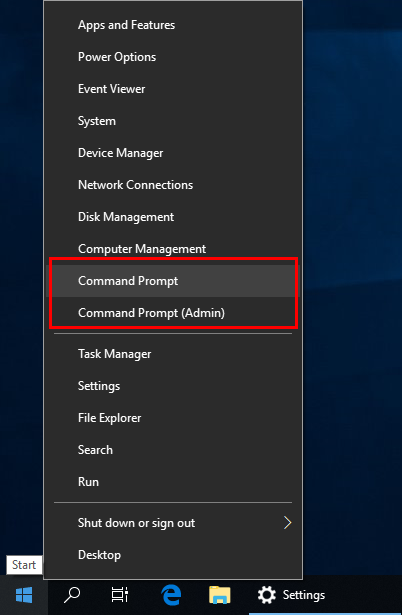Launch the highlighted Command Prompt entry

click(x=173, y=281)
